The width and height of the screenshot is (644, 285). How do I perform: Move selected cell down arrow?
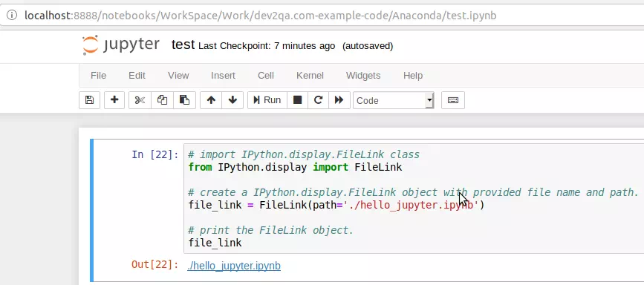(232, 100)
